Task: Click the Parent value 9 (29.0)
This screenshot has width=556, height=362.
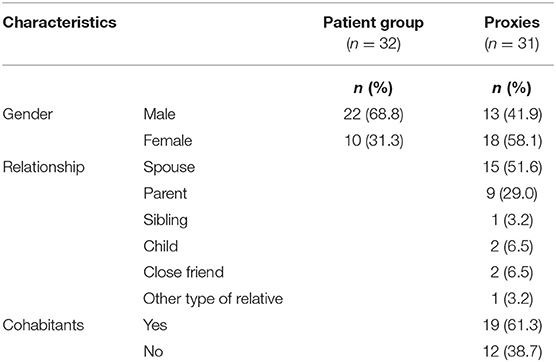Action: point(512,193)
